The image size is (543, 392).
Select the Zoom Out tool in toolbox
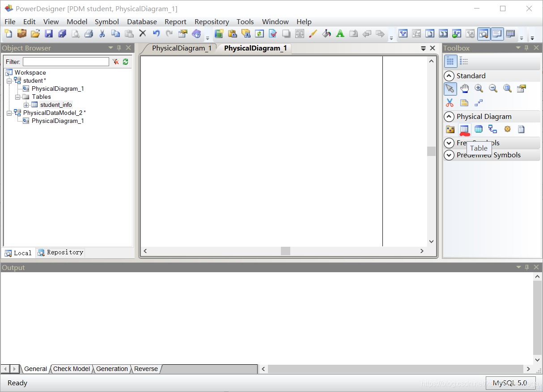[493, 89]
